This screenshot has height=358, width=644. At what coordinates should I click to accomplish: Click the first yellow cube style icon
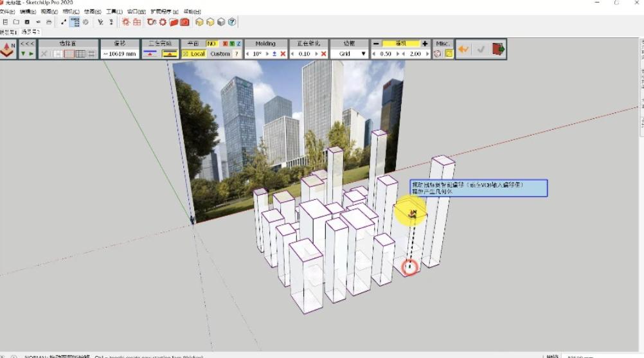pyautogui.click(x=199, y=22)
